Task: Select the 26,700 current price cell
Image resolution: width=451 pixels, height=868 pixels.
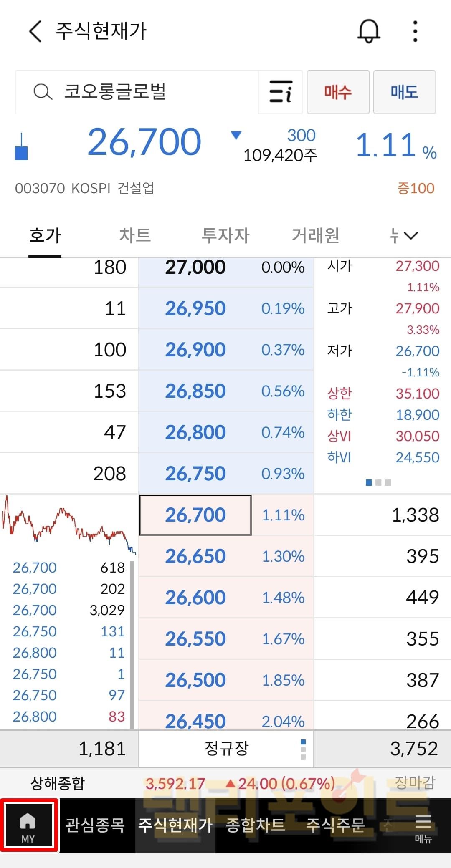Action: pos(195,515)
